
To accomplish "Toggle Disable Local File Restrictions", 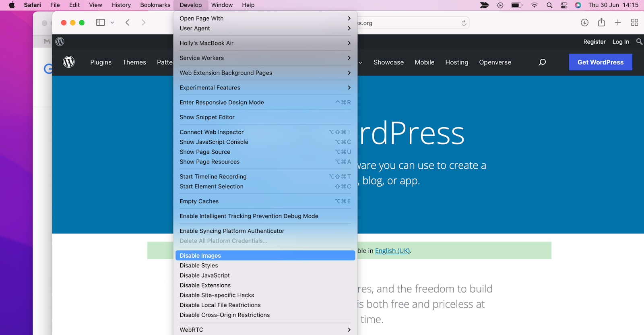I will click(x=265, y=305).
